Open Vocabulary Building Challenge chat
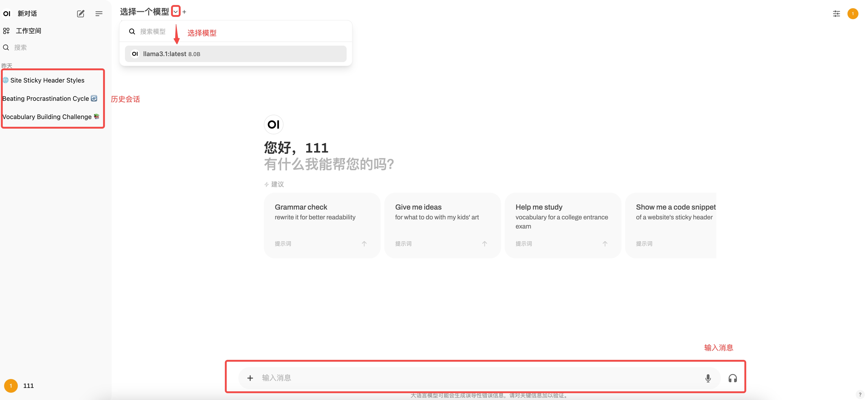 click(x=47, y=117)
